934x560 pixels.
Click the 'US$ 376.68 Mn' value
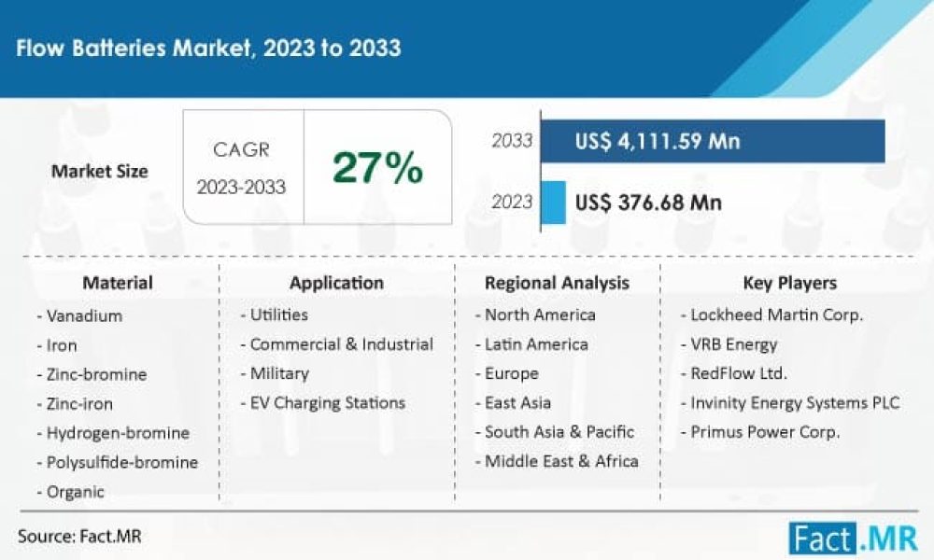point(648,203)
